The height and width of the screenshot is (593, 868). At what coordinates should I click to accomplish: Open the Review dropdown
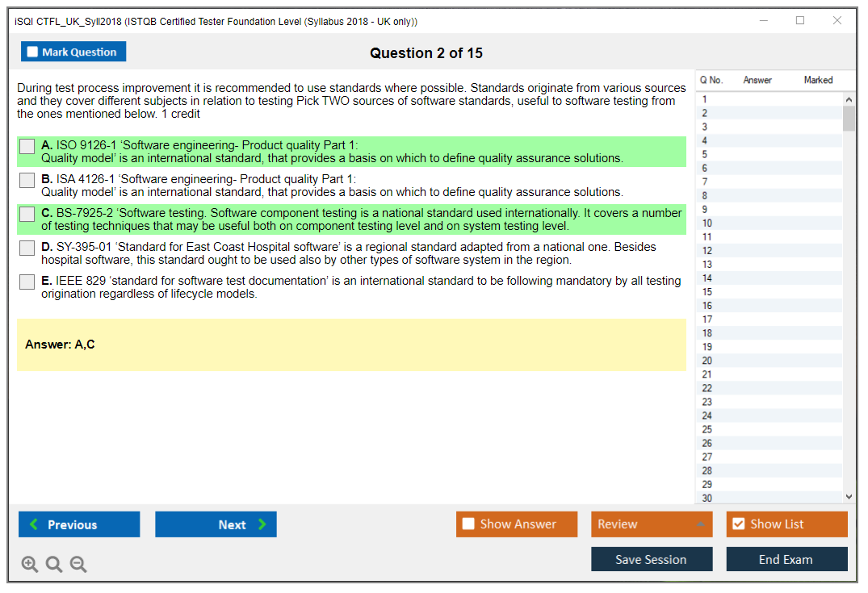pyautogui.click(x=652, y=524)
